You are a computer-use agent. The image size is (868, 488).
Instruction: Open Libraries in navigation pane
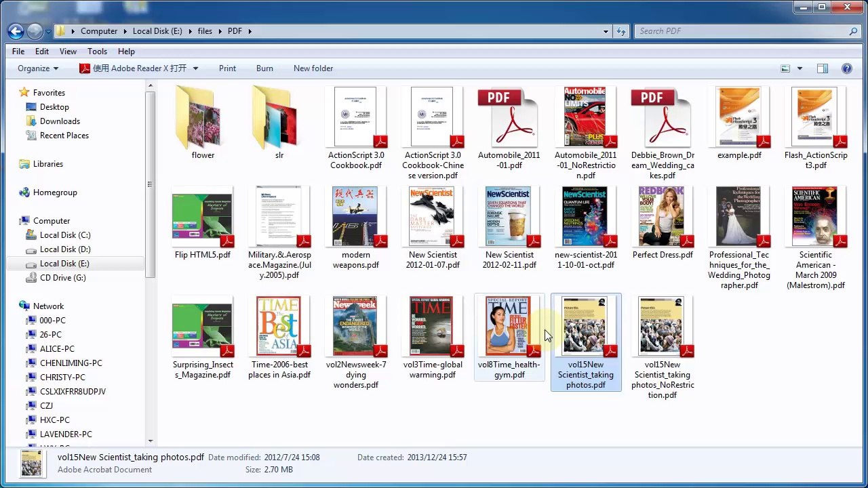[48, 164]
